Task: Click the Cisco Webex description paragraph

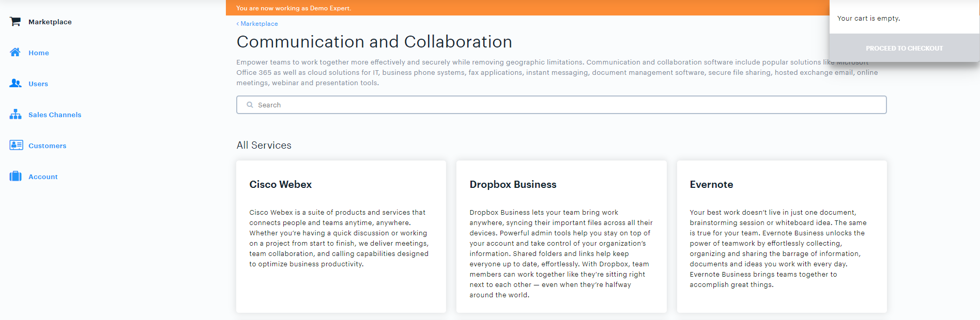Action: (x=339, y=238)
